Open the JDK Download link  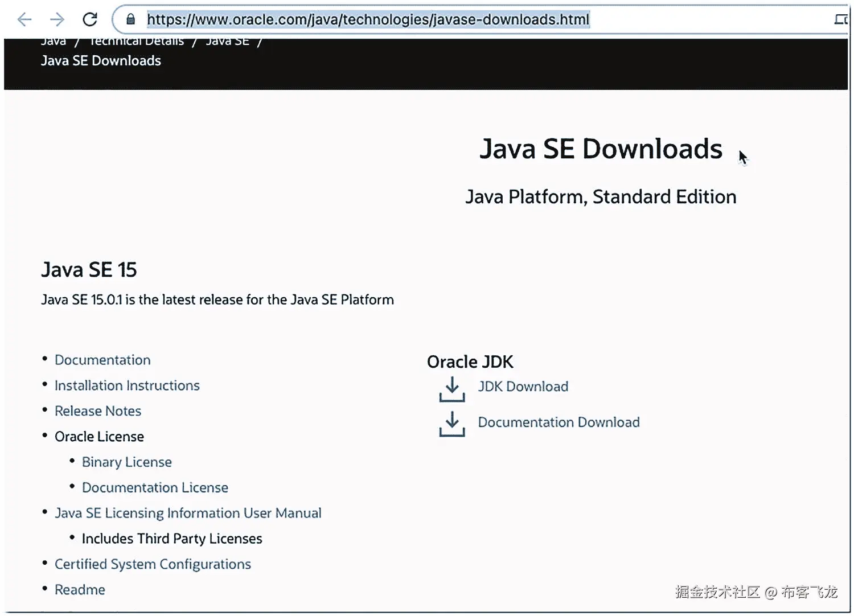pyautogui.click(x=523, y=387)
